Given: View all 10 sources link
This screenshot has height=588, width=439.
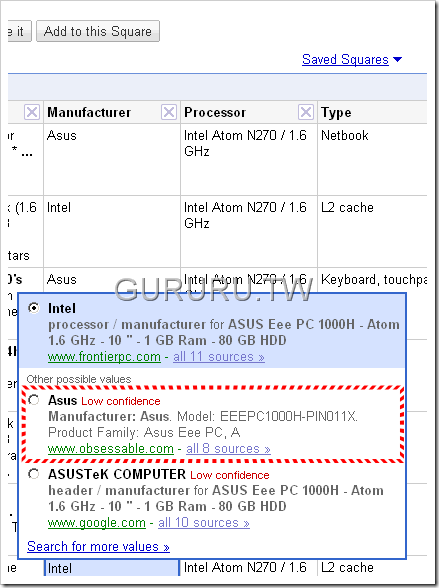Looking at the screenshot, I should tap(204, 522).
